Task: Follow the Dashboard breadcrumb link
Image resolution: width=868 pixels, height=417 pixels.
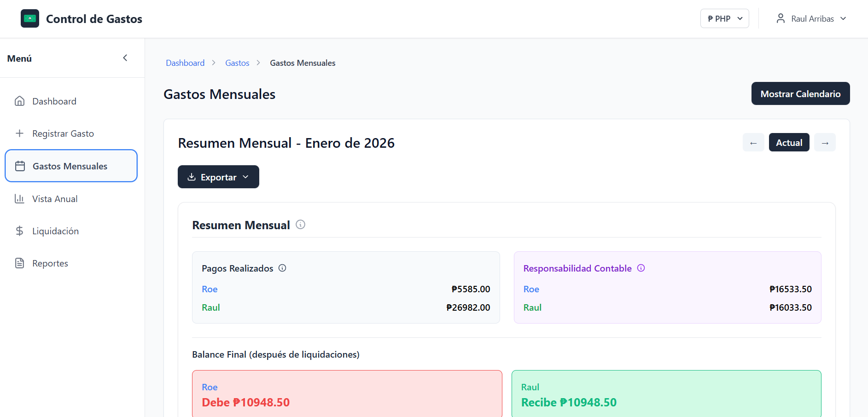Action: tap(185, 63)
